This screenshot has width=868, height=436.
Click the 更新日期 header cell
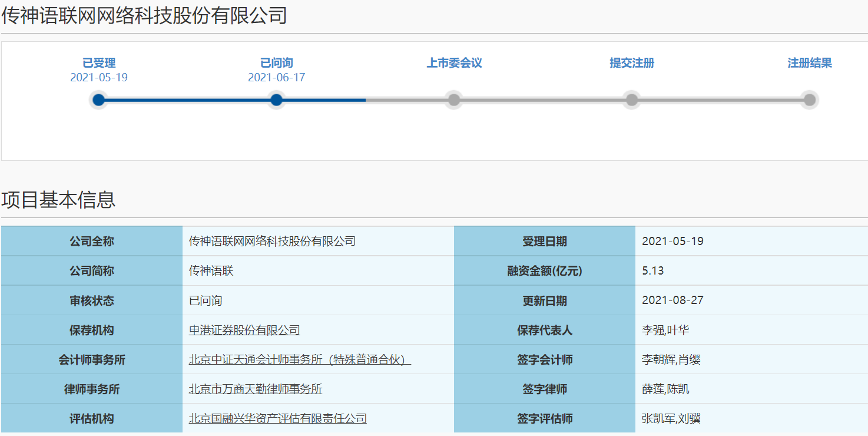pos(545,300)
